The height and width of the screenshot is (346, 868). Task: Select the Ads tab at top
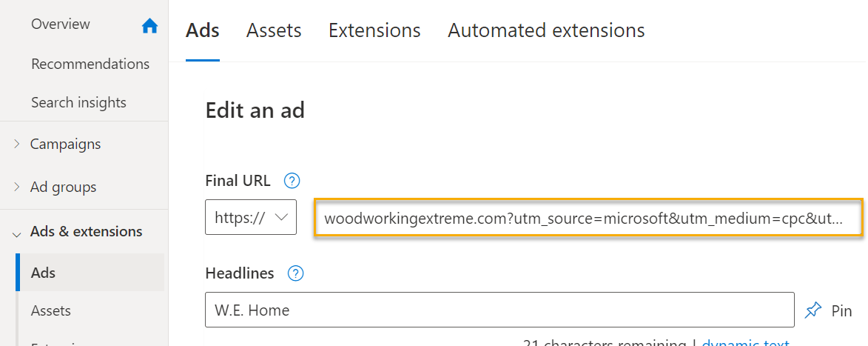point(203,30)
